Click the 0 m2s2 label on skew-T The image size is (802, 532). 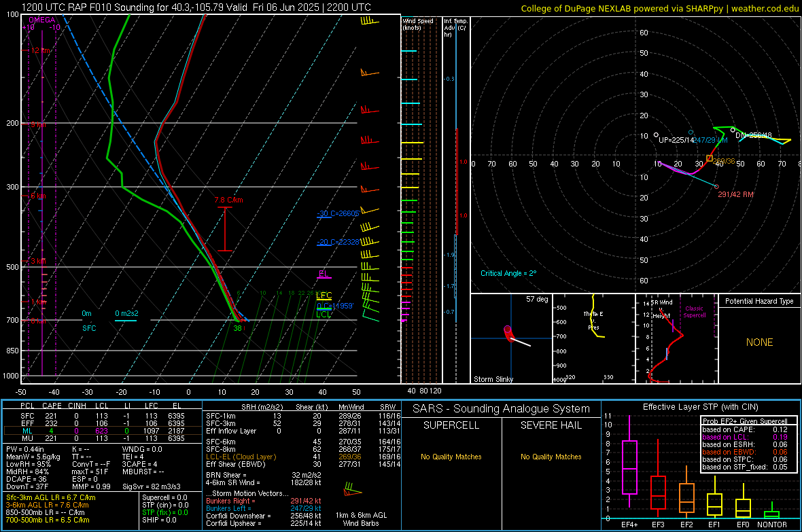click(x=126, y=314)
